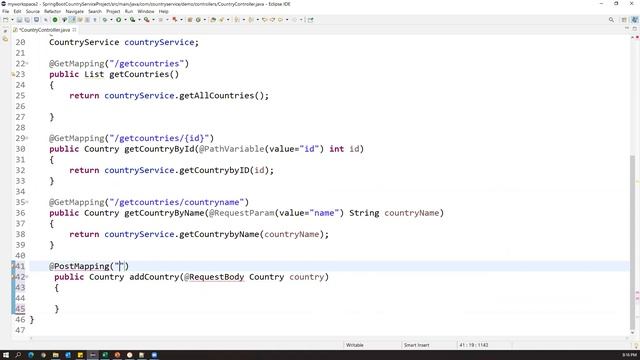Expand the New file dropdown arrow
Image resolution: width=640 pixels, height=360 pixels.
pyautogui.click(x=12, y=20)
